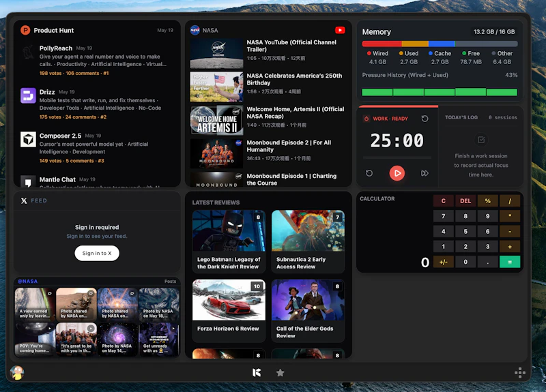Click the star favorites icon in bottom bar
The image size is (546, 392).
tap(280, 373)
